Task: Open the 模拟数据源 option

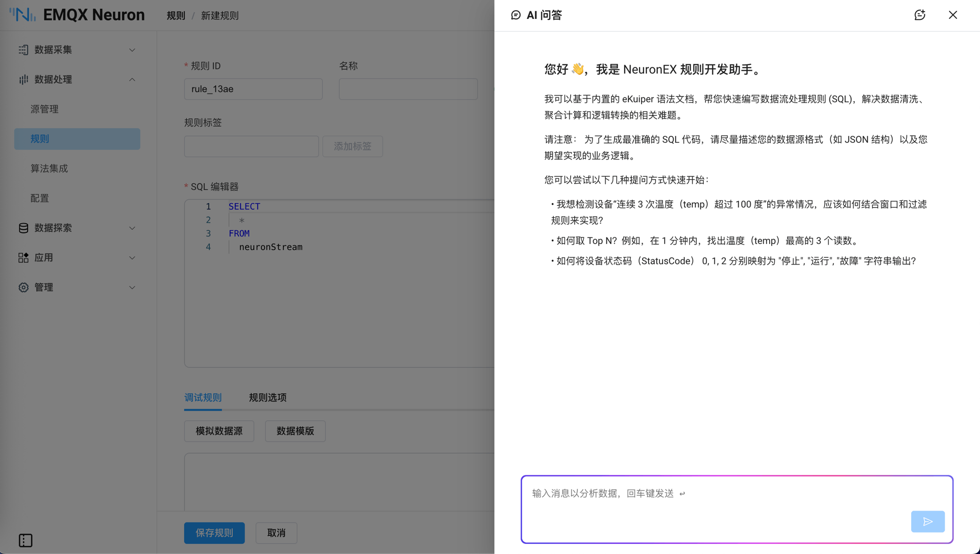Action: (x=219, y=431)
